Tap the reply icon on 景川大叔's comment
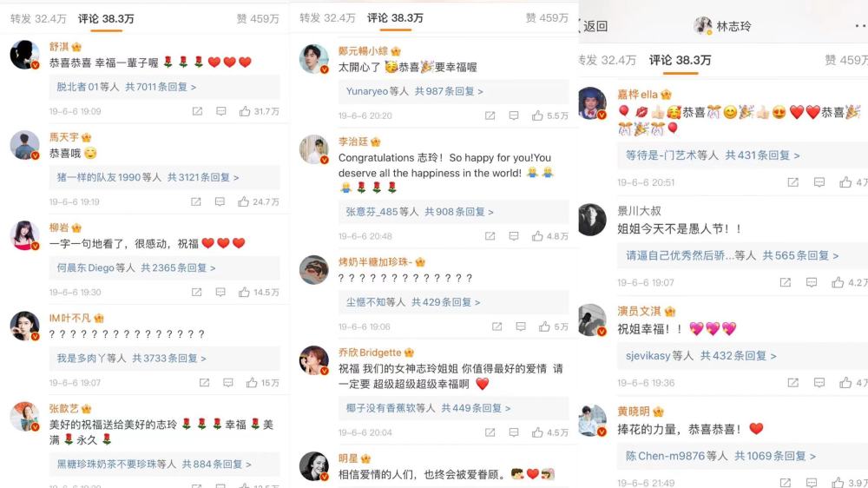Screen dimensions: 868x488 812,282
